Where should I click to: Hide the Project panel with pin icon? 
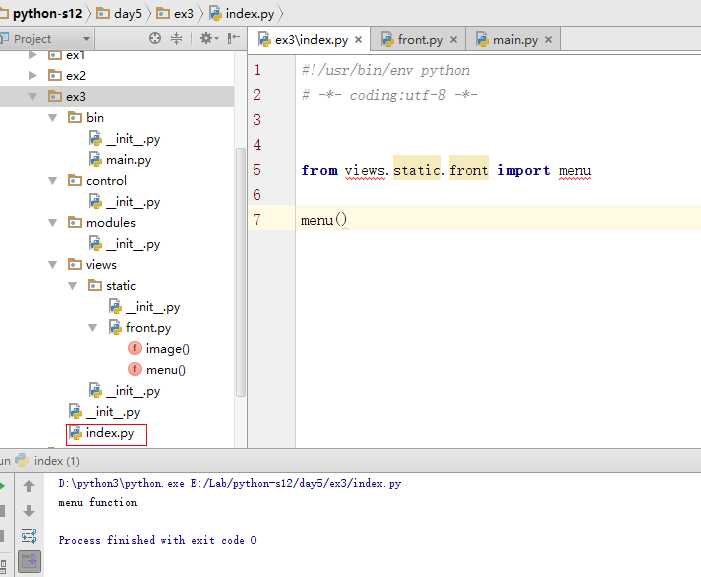[x=233, y=38]
